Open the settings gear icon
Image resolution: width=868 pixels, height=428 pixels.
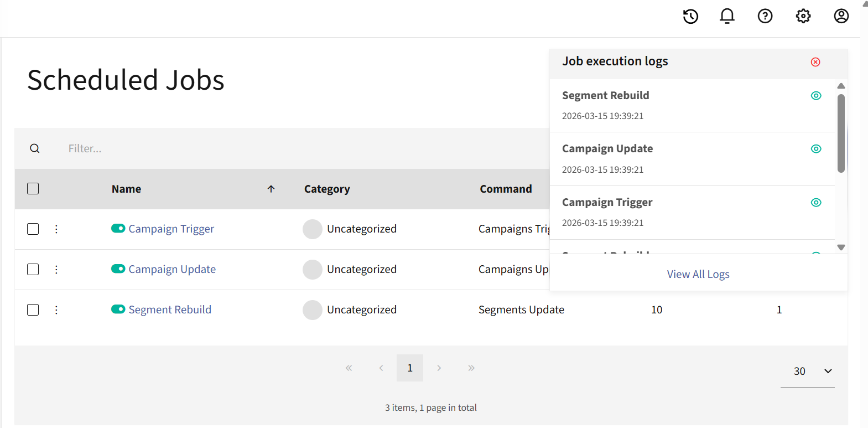pos(803,16)
